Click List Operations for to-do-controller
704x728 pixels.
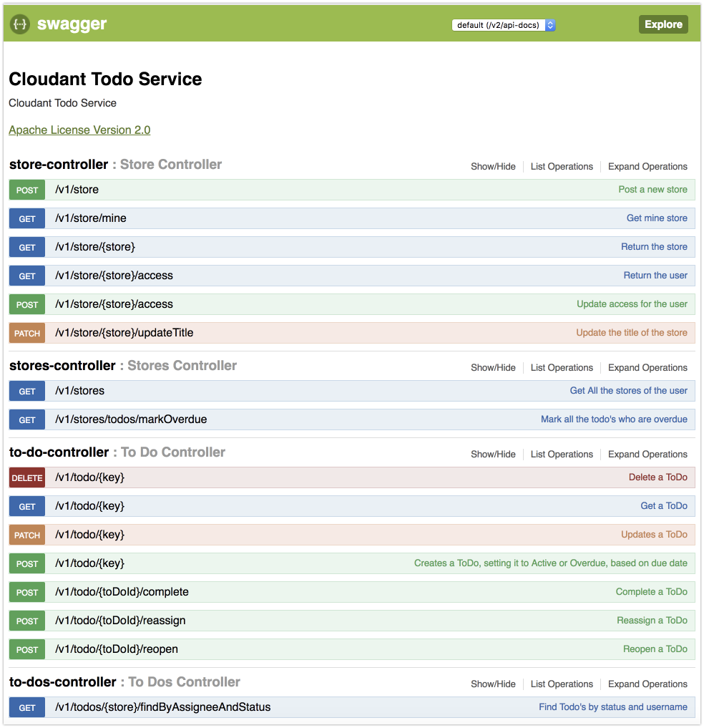[x=562, y=455]
